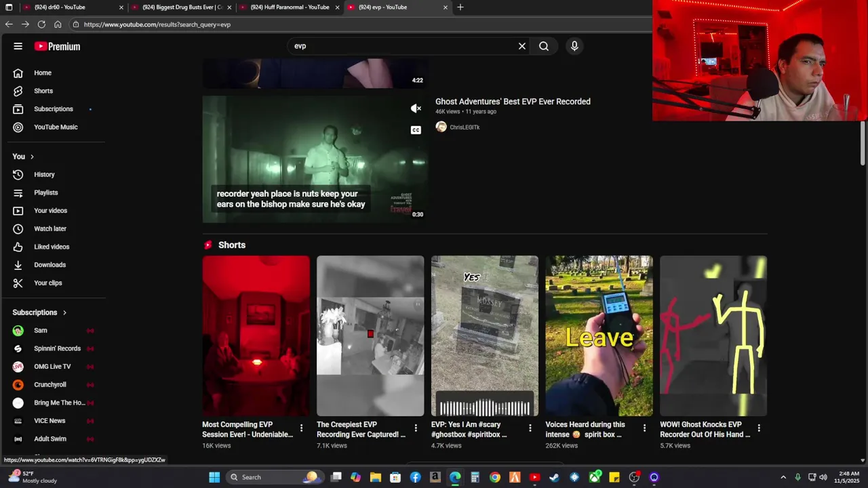Open the YouTube hamburger guide menu

[x=18, y=46]
